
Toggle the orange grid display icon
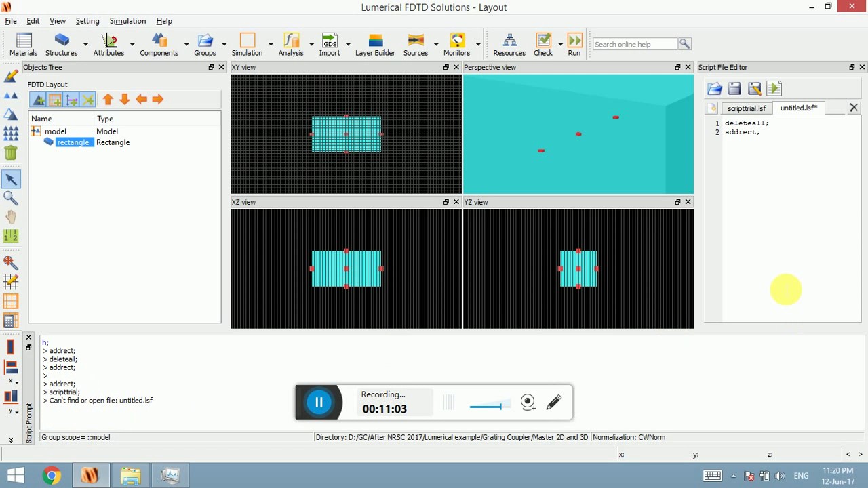tap(11, 301)
